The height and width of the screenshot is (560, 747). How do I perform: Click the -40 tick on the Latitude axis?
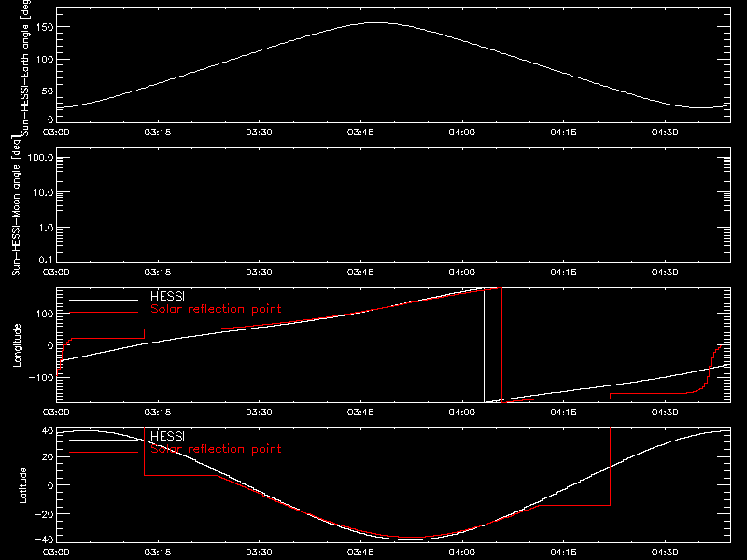[x=44, y=539]
